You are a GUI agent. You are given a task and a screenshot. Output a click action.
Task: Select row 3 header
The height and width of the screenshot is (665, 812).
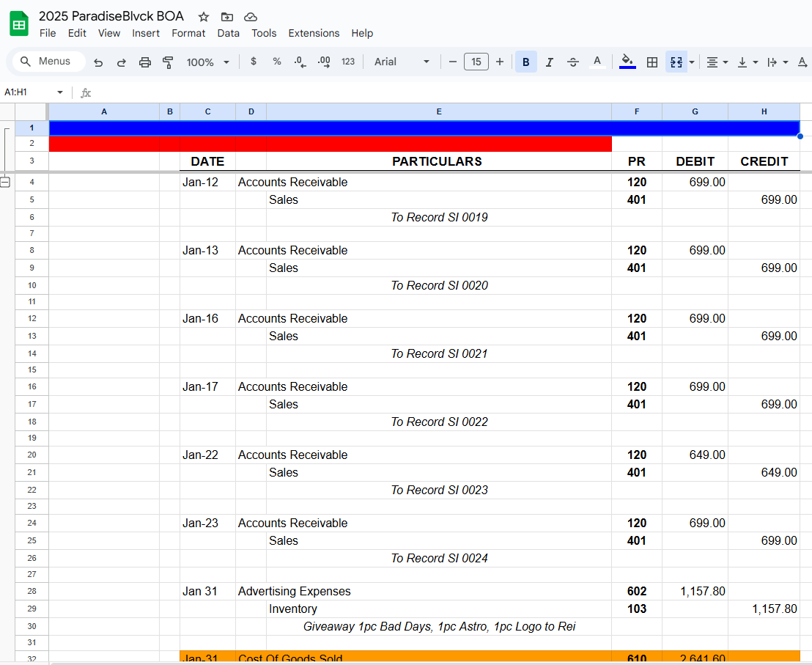[32, 161]
